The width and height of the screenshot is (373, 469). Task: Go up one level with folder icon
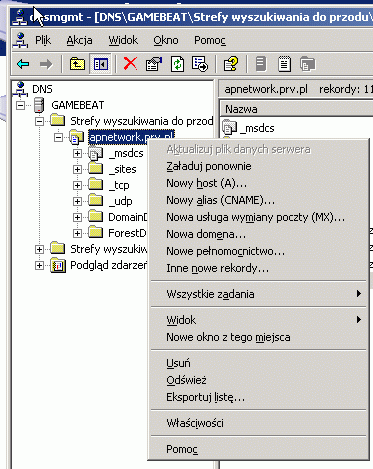tap(77, 64)
